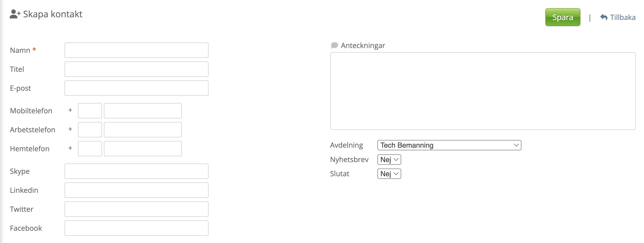Go back via Tillbaka link
This screenshot has width=644, height=243.
pos(618,17)
